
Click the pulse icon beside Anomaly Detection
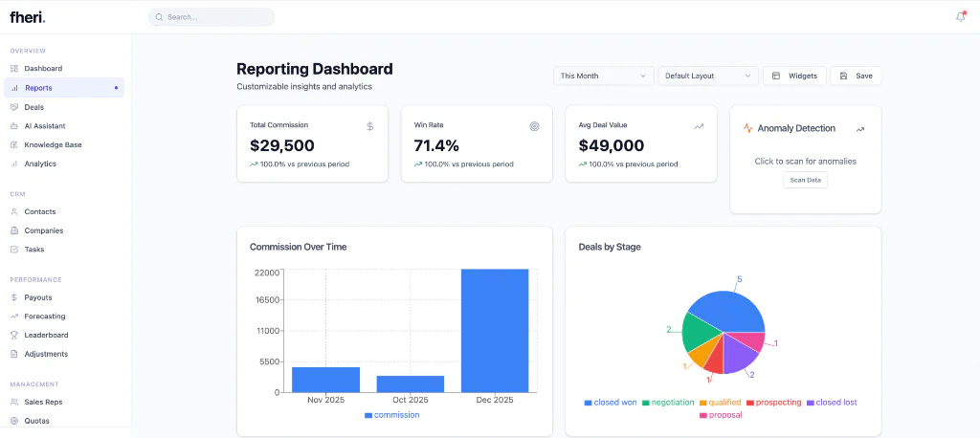pyautogui.click(x=748, y=128)
